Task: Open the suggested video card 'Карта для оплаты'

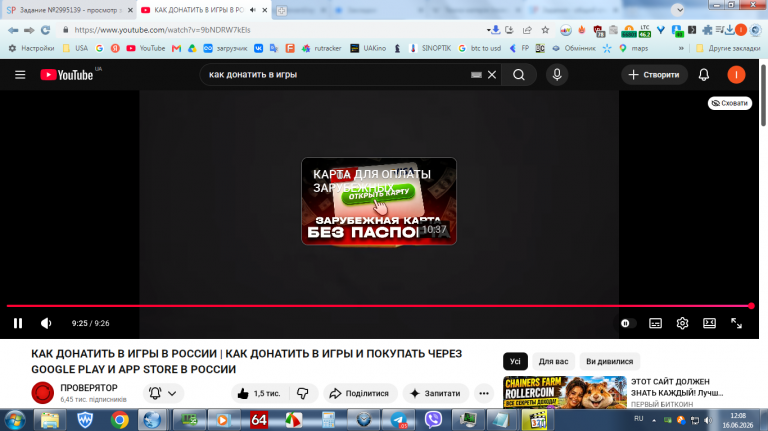Action: [379, 201]
